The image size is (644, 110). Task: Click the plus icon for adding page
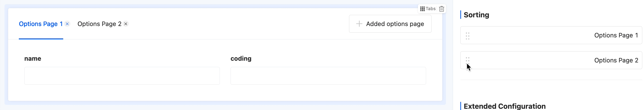click(x=359, y=24)
